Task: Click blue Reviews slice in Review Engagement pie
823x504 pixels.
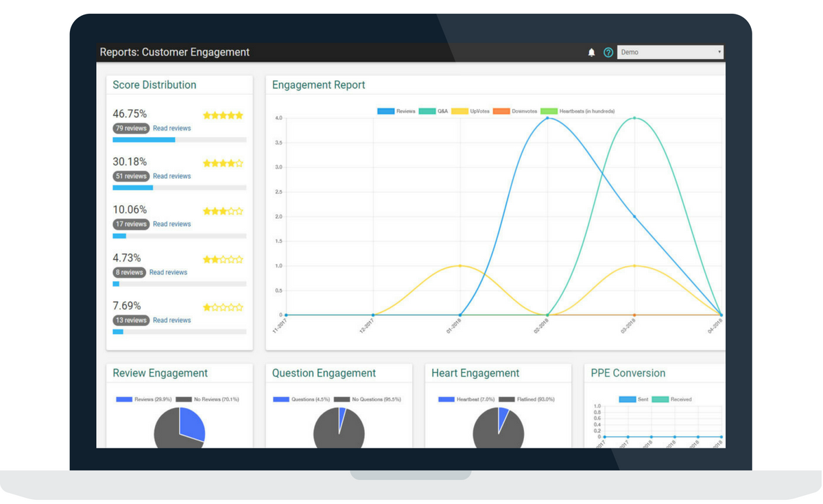Action: pyautogui.click(x=191, y=424)
